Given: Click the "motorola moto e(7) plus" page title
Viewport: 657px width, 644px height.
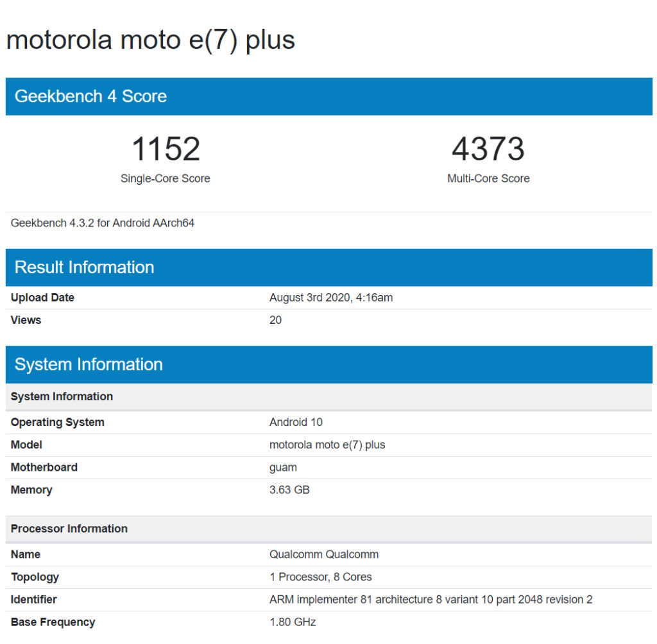Looking at the screenshot, I should [x=150, y=40].
